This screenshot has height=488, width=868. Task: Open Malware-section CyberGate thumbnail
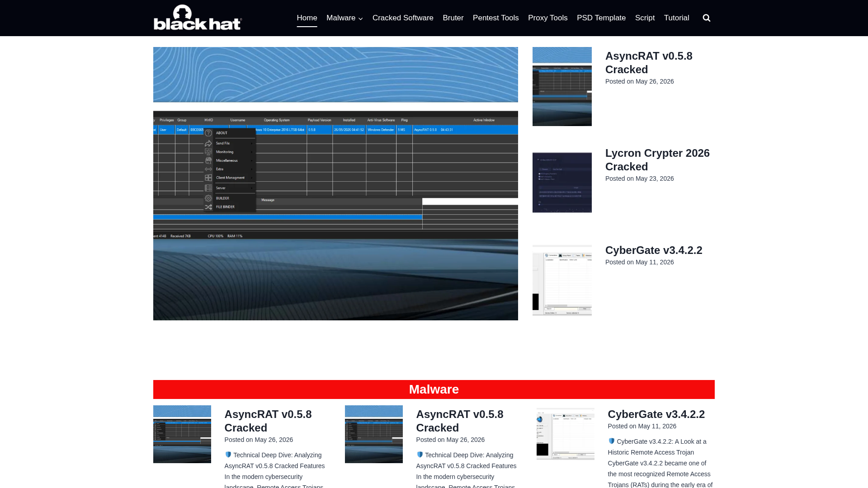pos(566,434)
